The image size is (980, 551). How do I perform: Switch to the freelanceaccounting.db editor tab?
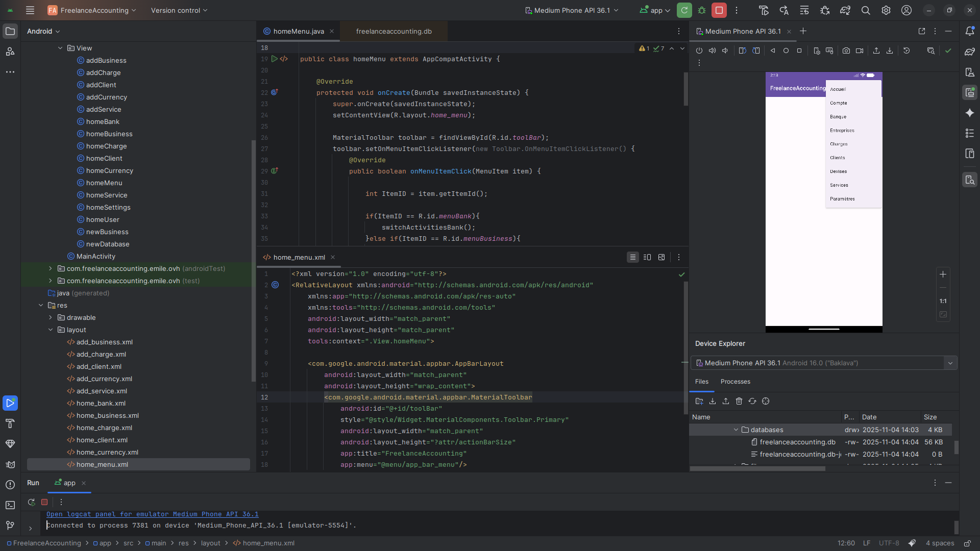tap(394, 31)
